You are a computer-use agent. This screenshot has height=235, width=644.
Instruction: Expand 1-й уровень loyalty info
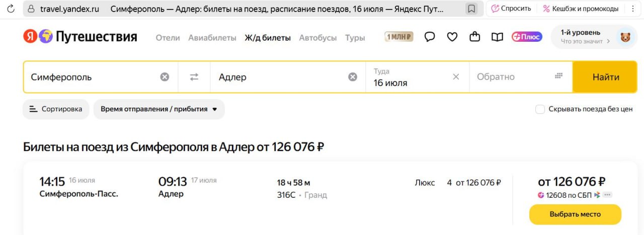click(586, 37)
